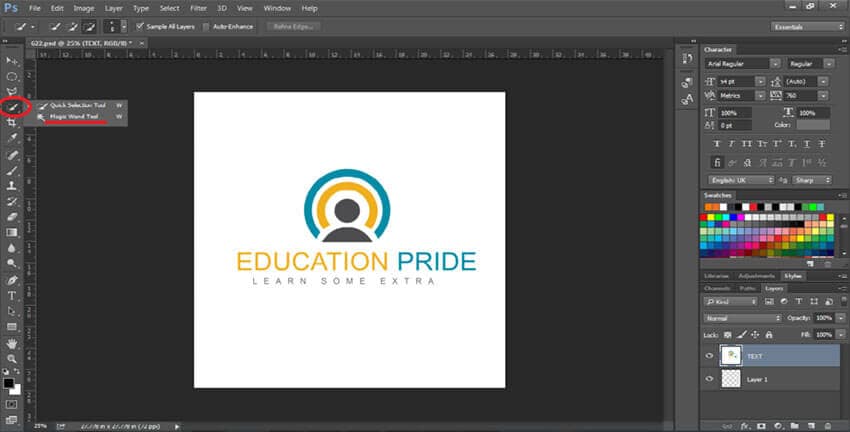The height and width of the screenshot is (432, 850).
Task: Select the Crop tool
Action: coord(11,123)
